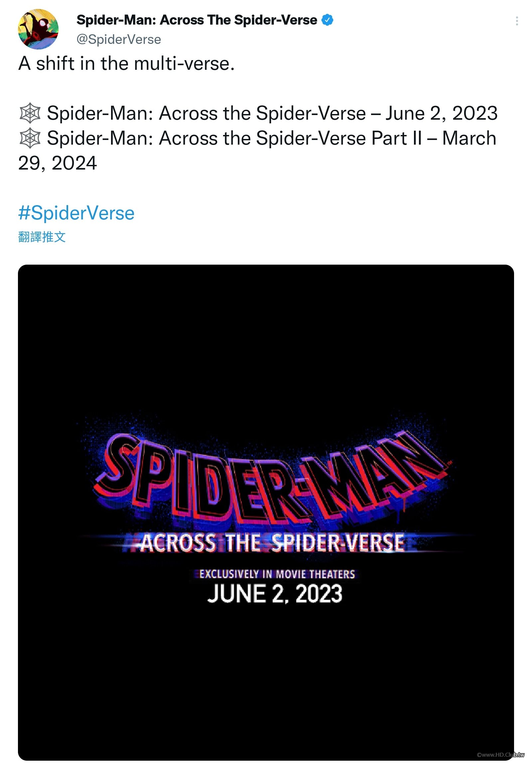This screenshot has height=766, width=532.
Task: Click the ACROSS THE SPIDER-VERSE subtitle in poster
Action: pos(272,543)
